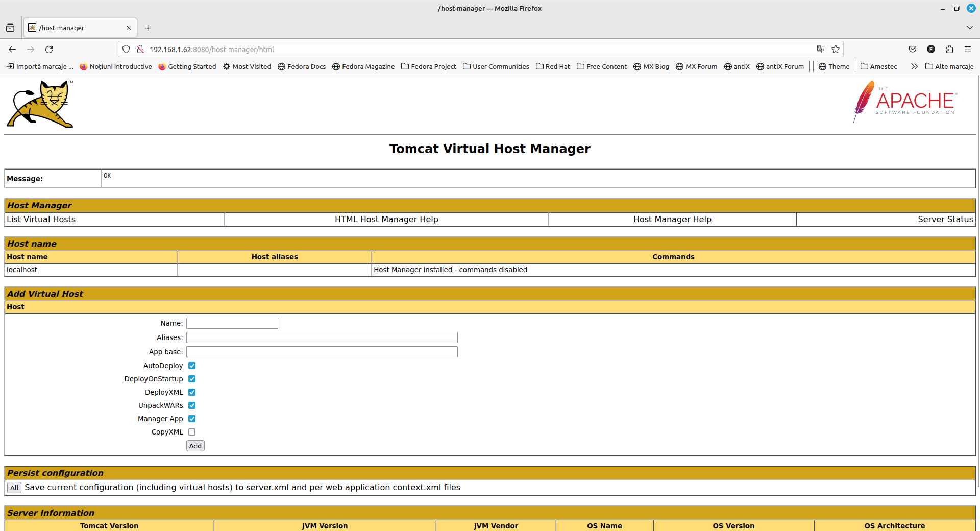
Task: Open Theme bookmark
Action: (x=834, y=66)
